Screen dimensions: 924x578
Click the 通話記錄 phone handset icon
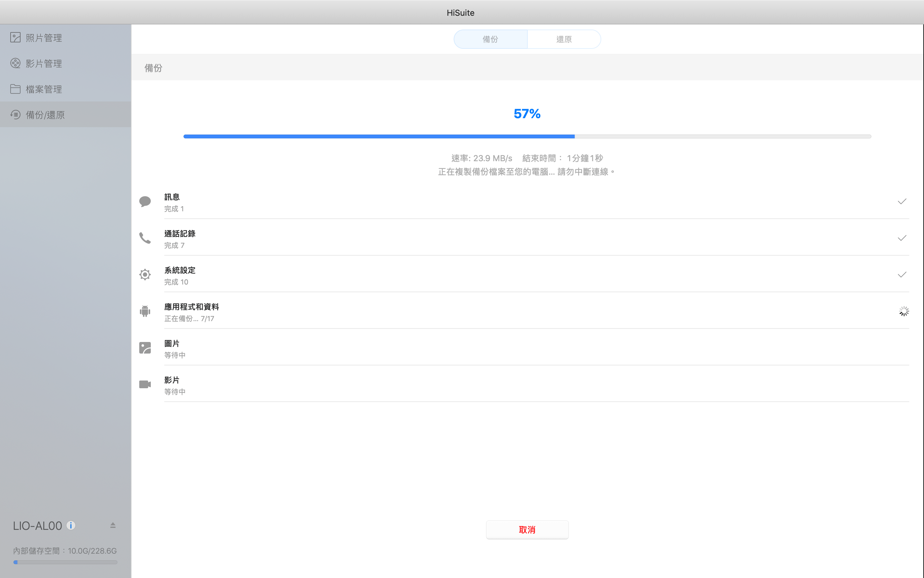[x=145, y=238]
